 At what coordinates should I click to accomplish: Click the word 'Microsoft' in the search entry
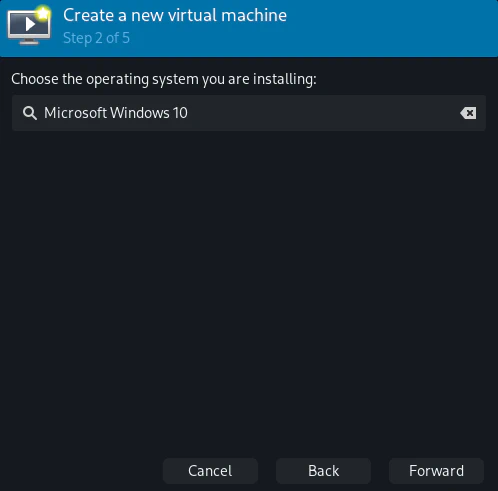(75, 113)
